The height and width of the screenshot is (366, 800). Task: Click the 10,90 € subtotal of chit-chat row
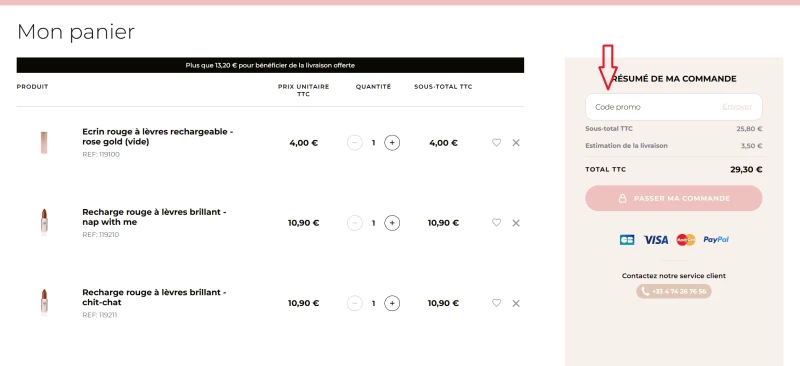click(x=443, y=303)
